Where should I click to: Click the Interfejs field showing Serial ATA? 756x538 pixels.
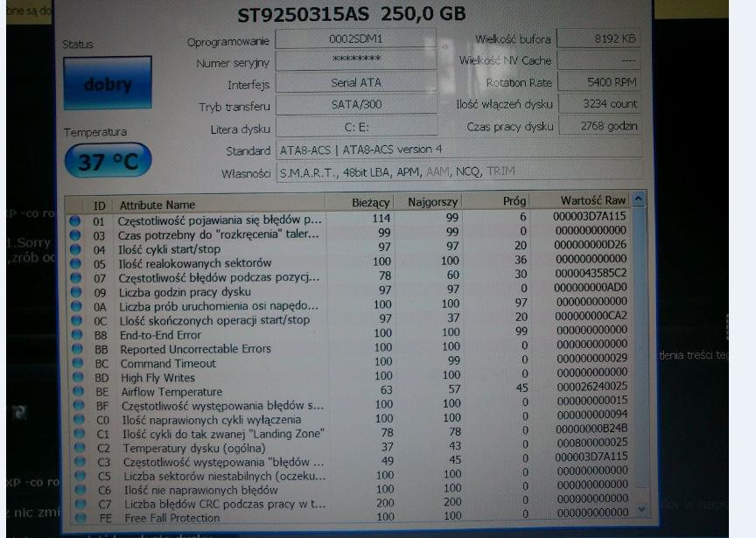(356, 82)
